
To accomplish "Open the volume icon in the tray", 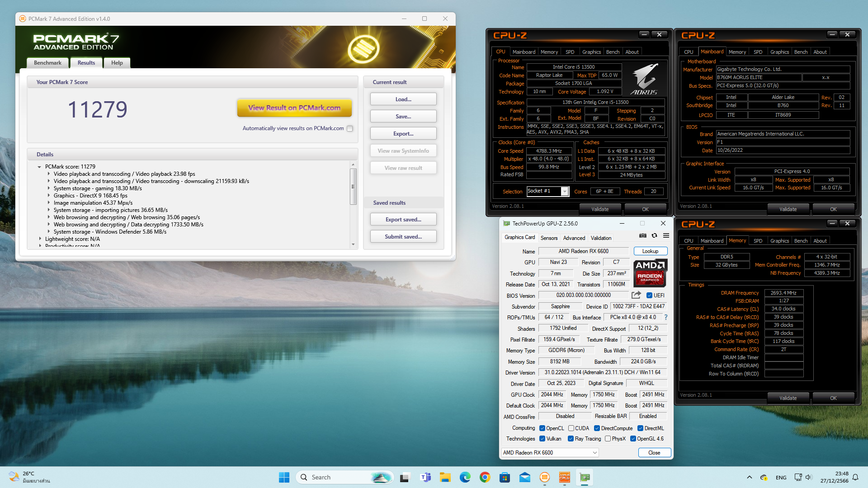I will click(809, 477).
